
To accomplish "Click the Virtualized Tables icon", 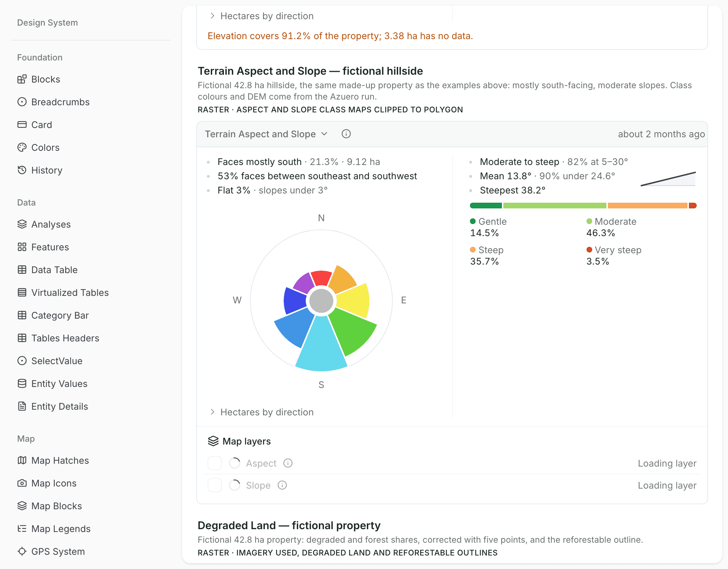I will 22,292.
